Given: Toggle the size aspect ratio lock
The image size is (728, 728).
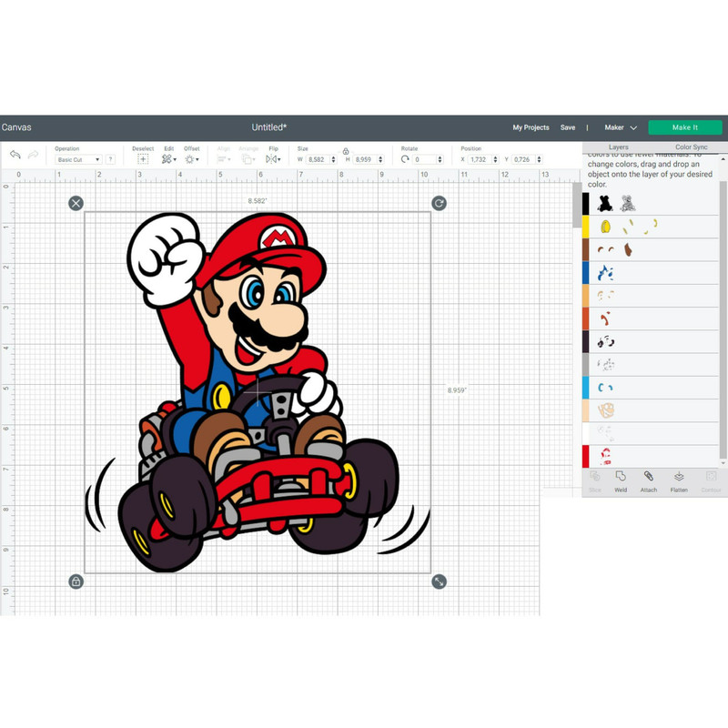Looking at the screenshot, I should click(346, 151).
